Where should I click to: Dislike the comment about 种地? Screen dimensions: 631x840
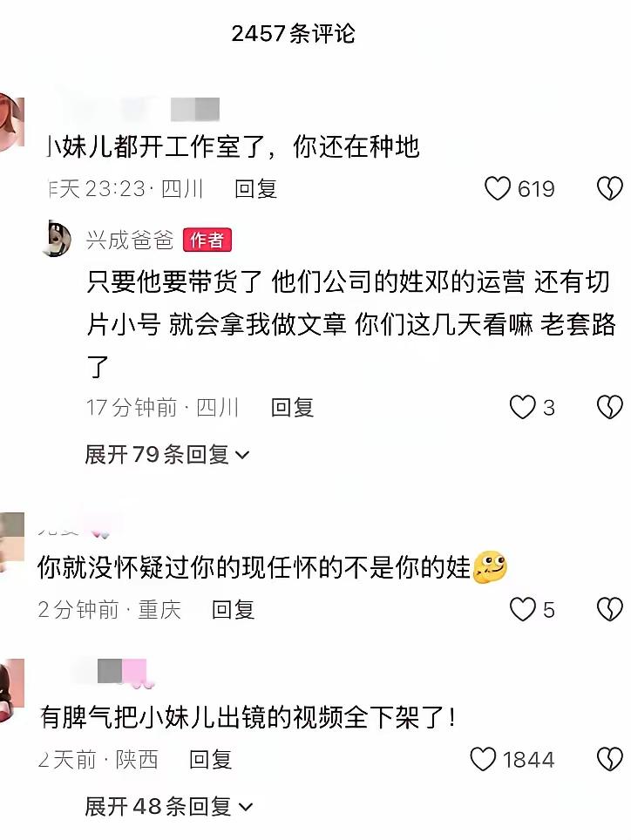tap(609, 188)
